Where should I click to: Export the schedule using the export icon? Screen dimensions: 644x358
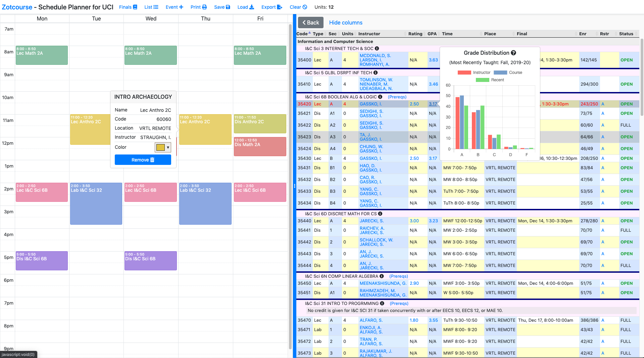coord(280,7)
